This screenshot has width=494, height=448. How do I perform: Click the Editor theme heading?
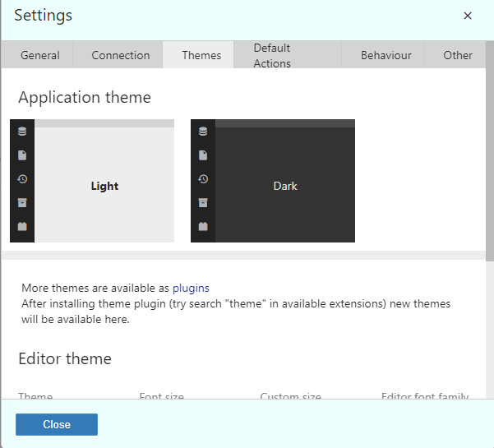click(65, 358)
